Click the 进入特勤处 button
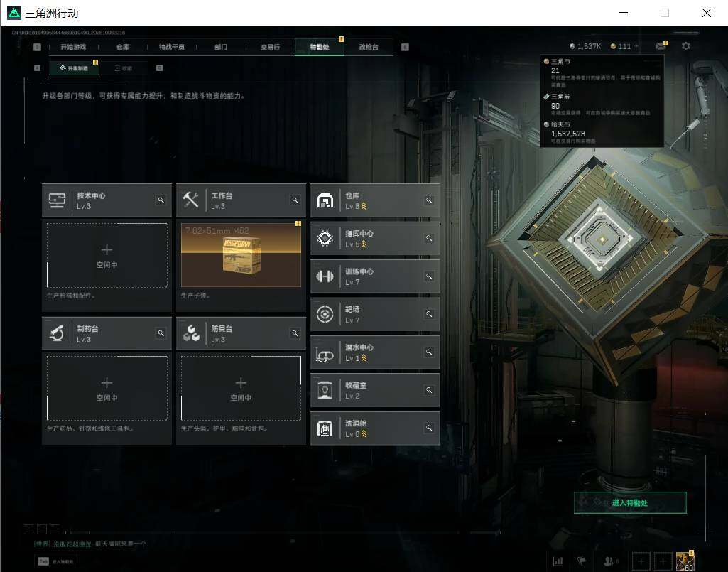728x572 pixels. [630, 503]
